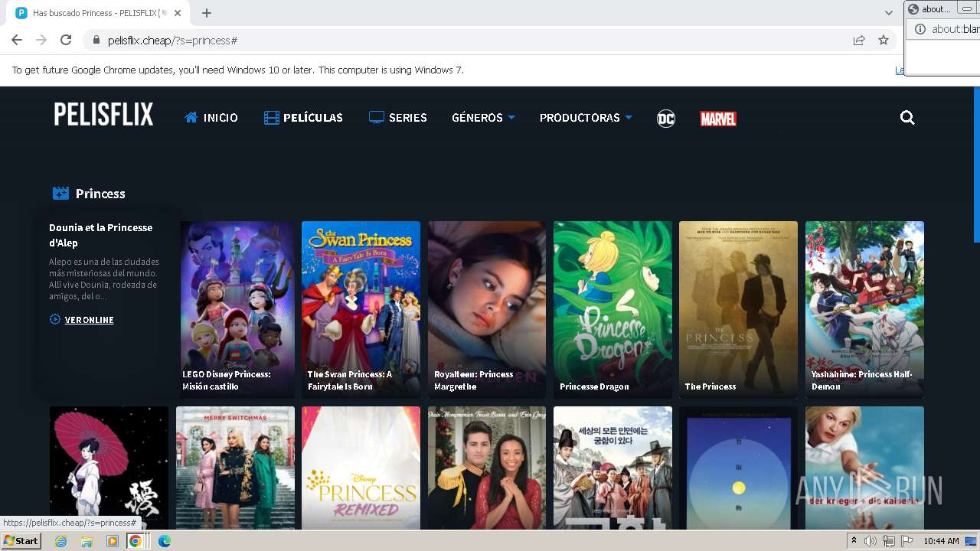The height and width of the screenshot is (551, 980).
Task: Close the PELISFLIX tab
Action: click(x=178, y=13)
